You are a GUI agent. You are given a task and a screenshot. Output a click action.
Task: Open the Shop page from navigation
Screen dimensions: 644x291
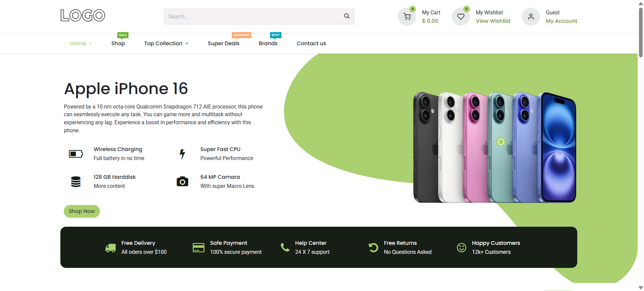(x=118, y=44)
